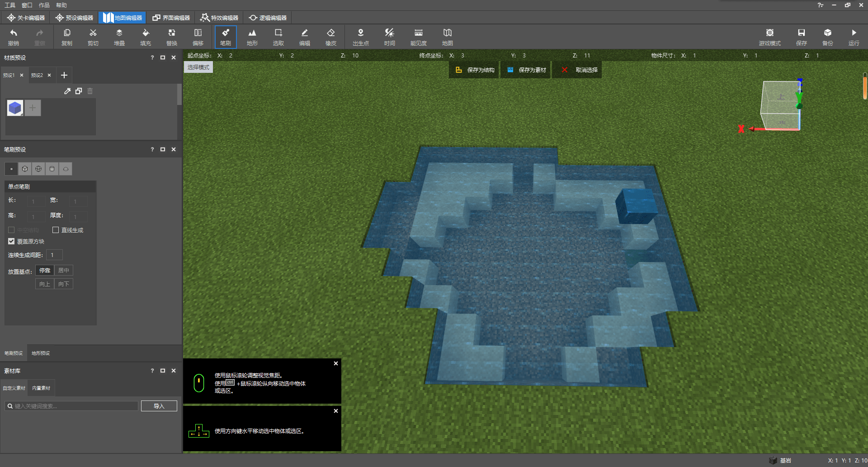
Task: Switch to the 界面编辑器 tab
Action: [171, 18]
